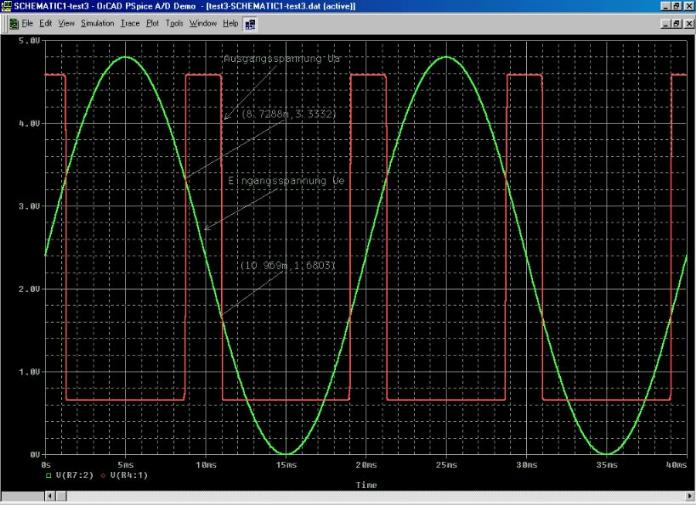Click the document icon left of File menu
The height and width of the screenshot is (505, 696).
[14, 24]
